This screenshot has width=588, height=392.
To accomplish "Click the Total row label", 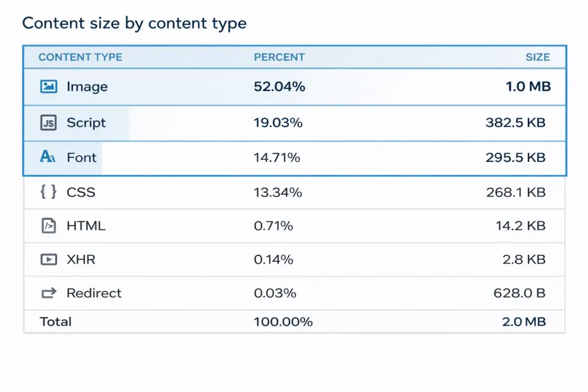I will 56,321.
